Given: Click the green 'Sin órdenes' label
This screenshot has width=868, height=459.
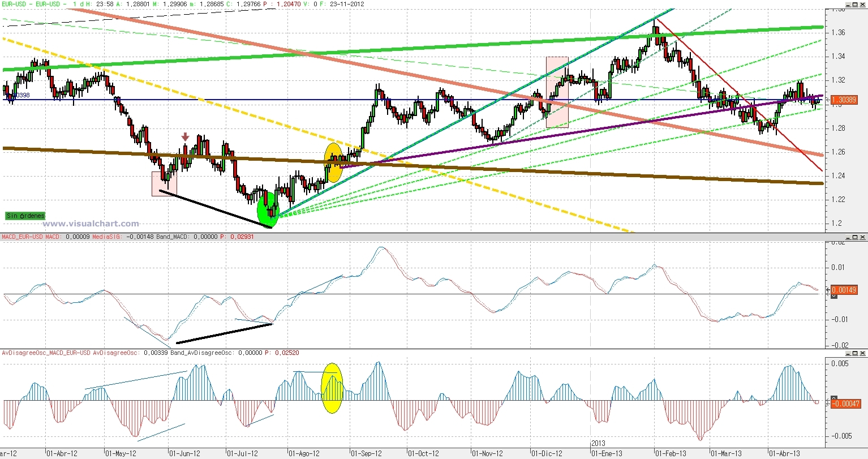Looking at the screenshot, I should coord(25,216).
